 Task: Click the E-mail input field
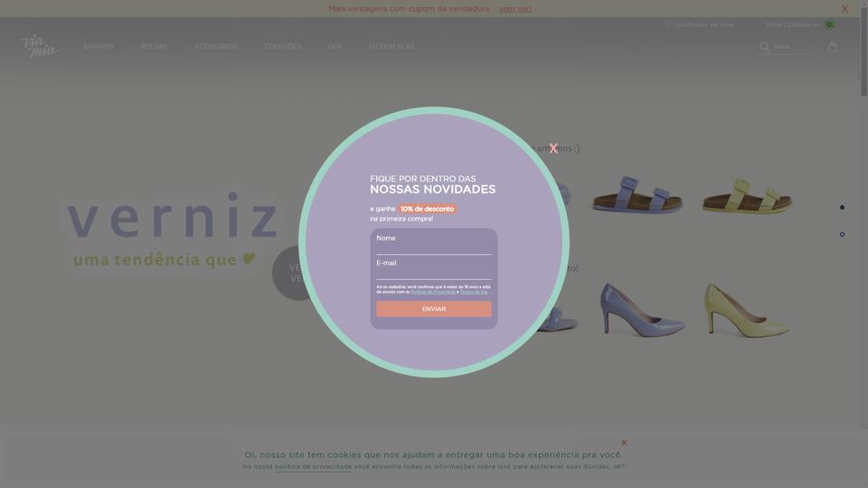(x=433, y=269)
